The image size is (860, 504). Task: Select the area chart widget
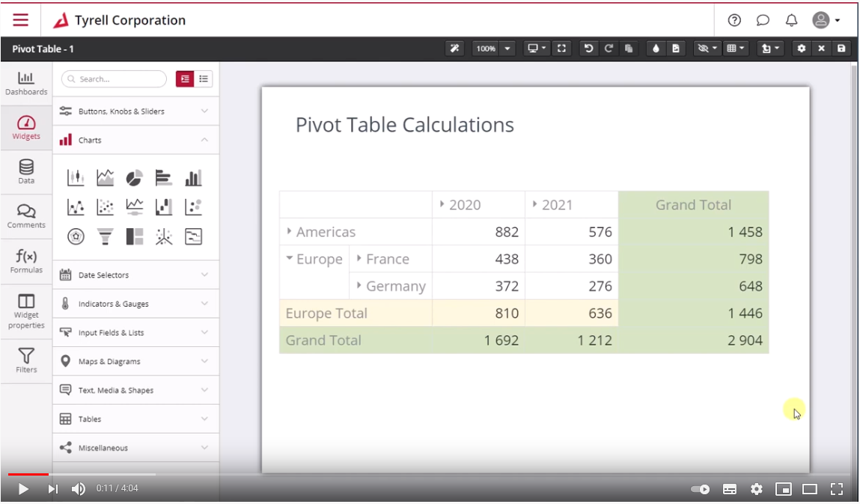[105, 177]
